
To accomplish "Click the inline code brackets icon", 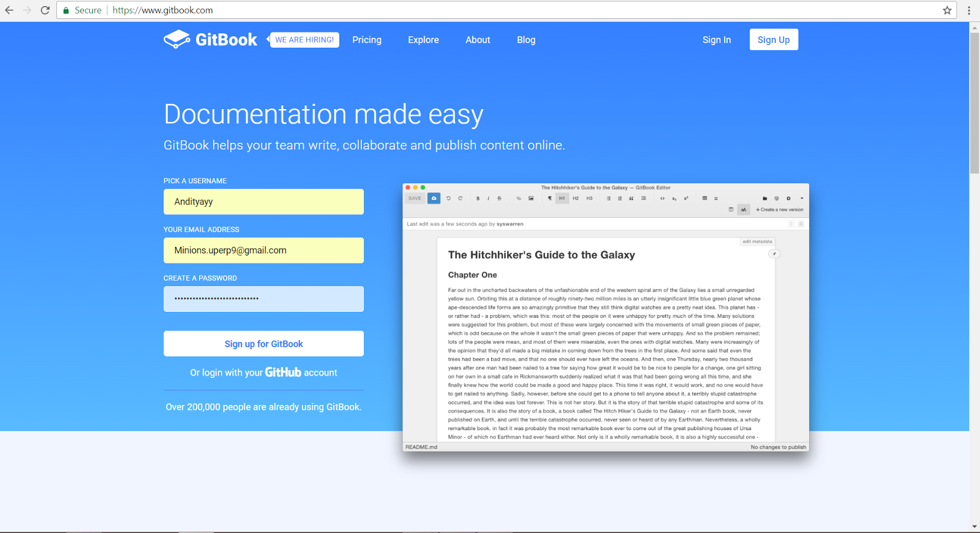I will (662, 198).
